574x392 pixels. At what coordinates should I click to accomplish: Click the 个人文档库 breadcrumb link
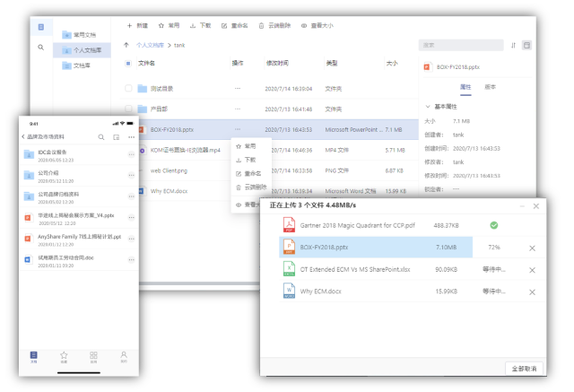click(150, 45)
